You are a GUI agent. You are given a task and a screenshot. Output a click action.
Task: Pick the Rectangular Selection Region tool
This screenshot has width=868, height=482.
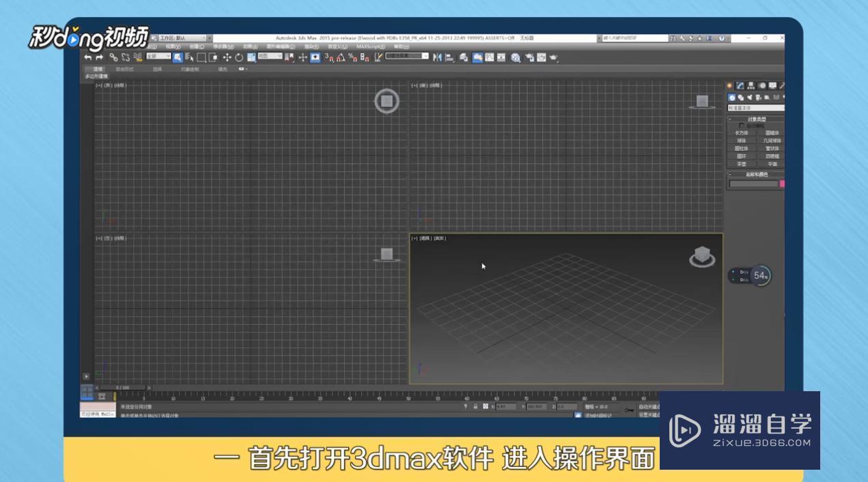click(201, 57)
